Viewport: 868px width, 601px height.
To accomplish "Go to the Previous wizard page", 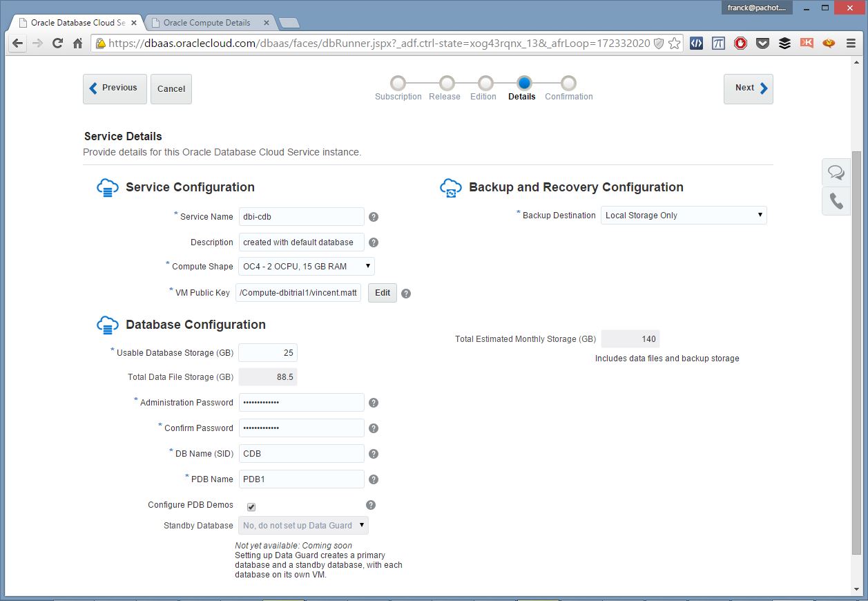I will [115, 88].
